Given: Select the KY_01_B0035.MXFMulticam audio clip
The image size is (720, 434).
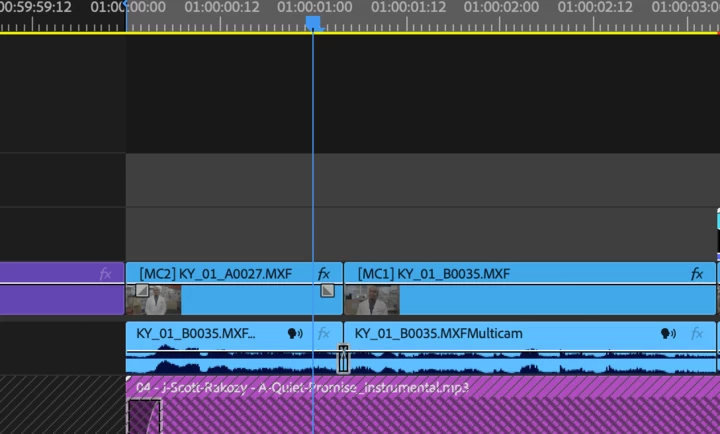Looking at the screenshot, I should 530,347.
